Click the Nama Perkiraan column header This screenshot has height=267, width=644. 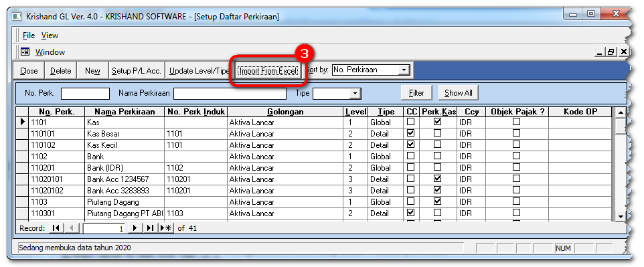coord(125,112)
